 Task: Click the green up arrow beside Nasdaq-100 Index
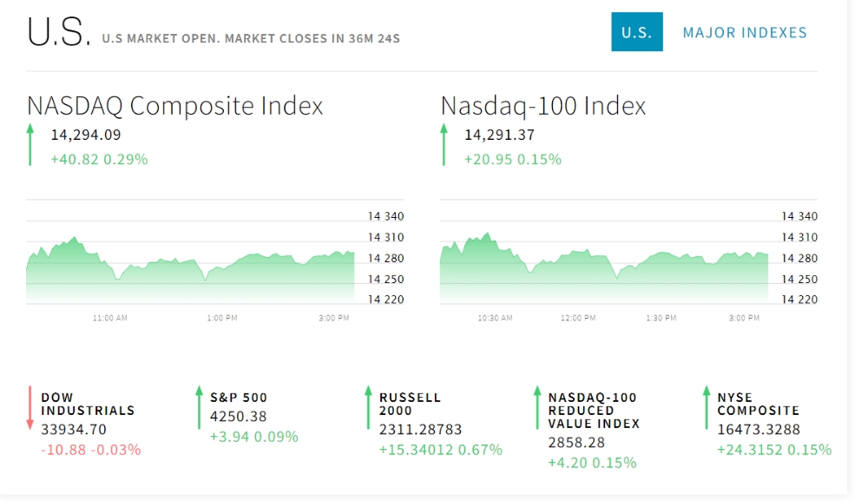[444, 144]
